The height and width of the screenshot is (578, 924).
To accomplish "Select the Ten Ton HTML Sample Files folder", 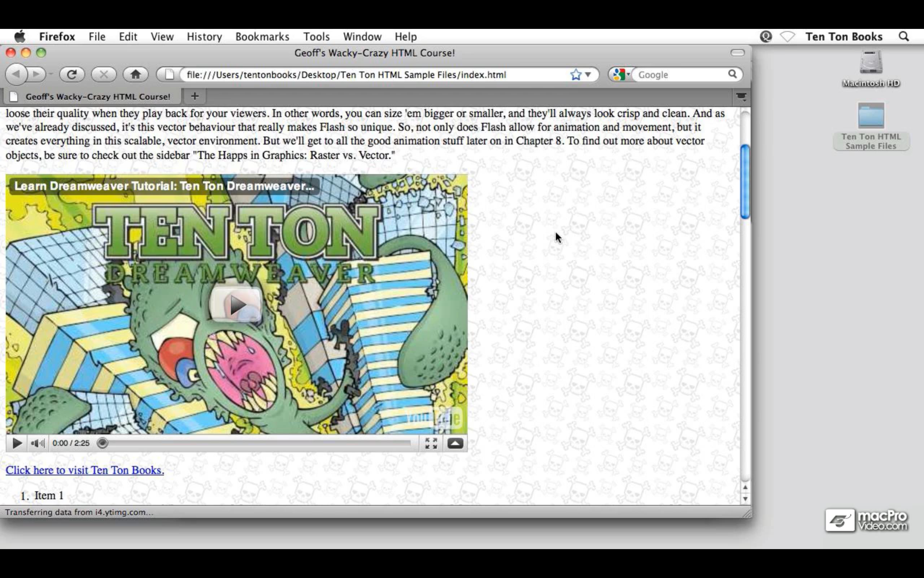I will pos(871,126).
